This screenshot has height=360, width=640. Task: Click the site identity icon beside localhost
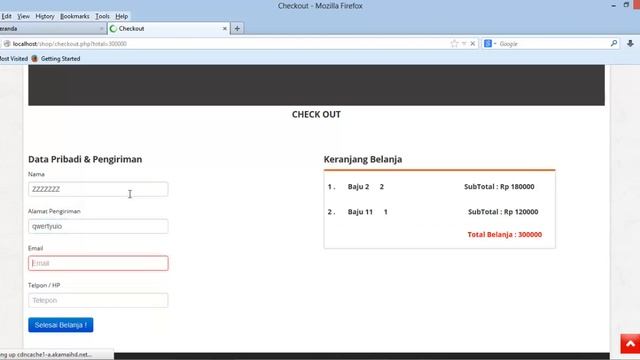7,44
